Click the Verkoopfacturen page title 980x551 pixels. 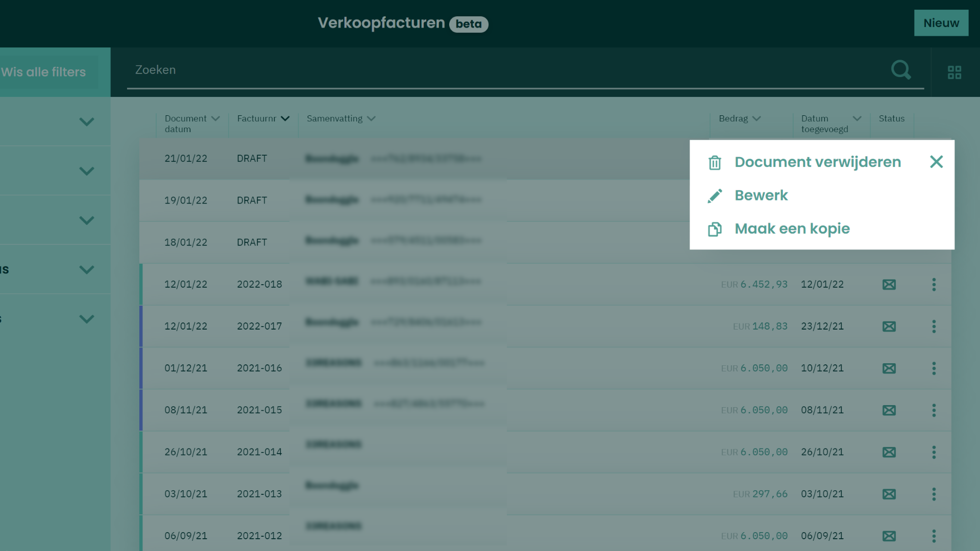click(x=381, y=23)
